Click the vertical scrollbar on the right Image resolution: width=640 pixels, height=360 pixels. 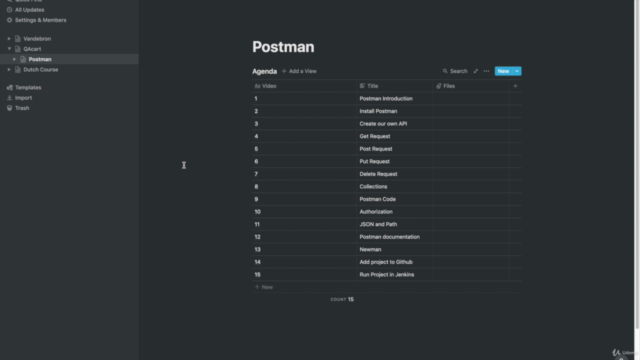[x=637, y=163]
